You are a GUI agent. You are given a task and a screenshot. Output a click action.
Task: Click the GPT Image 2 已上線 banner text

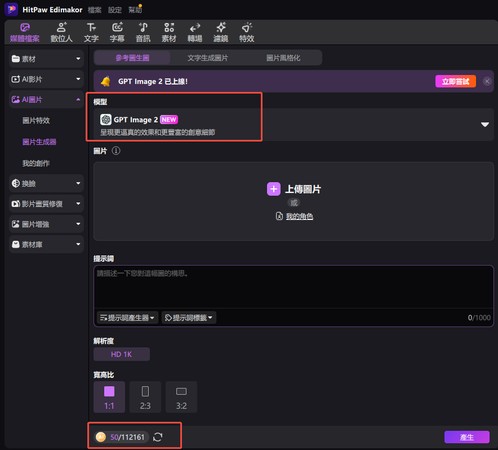tap(153, 81)
